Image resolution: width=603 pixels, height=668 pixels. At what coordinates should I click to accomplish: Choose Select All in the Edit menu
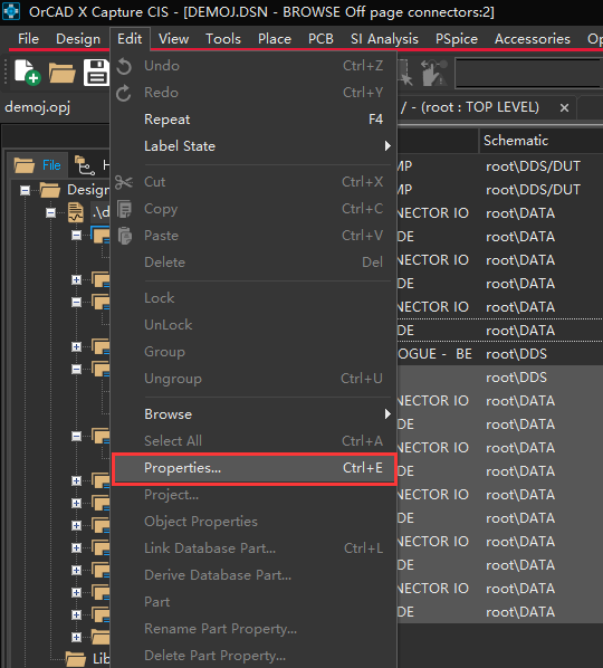pyautogui.click(x=254, y=441)
